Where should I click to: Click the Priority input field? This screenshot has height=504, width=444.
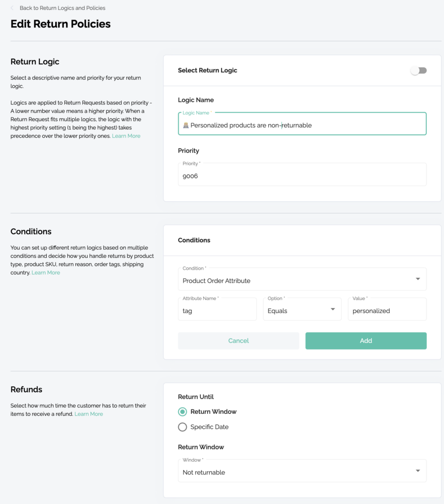(x=302, y=176)
